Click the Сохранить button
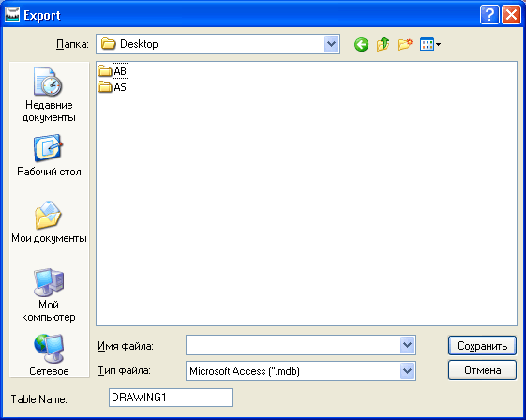This screenshot has width=526, height=420. (x=482, y=346)
